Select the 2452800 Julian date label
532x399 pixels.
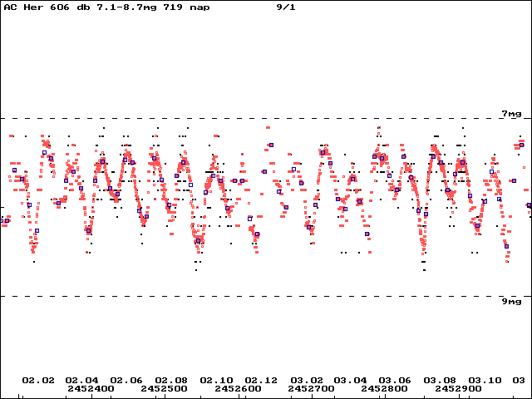point(384,388)
